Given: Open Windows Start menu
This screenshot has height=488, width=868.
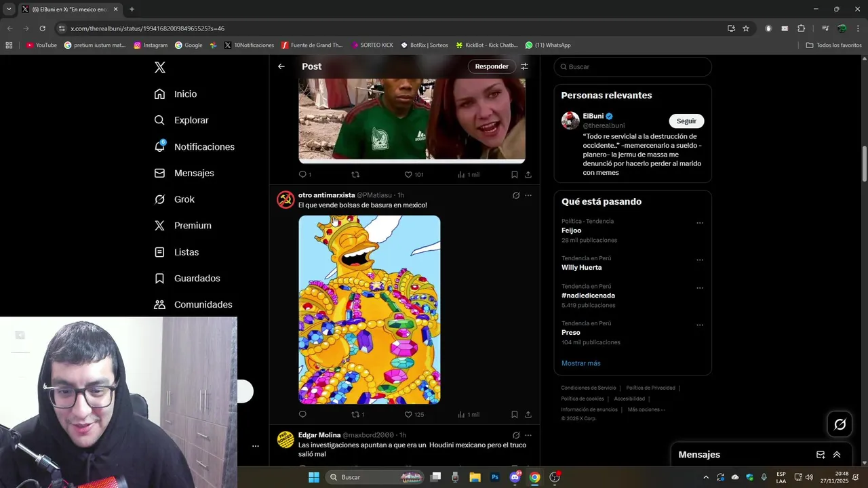Looking at the screenshot, I should click(314, 477).
